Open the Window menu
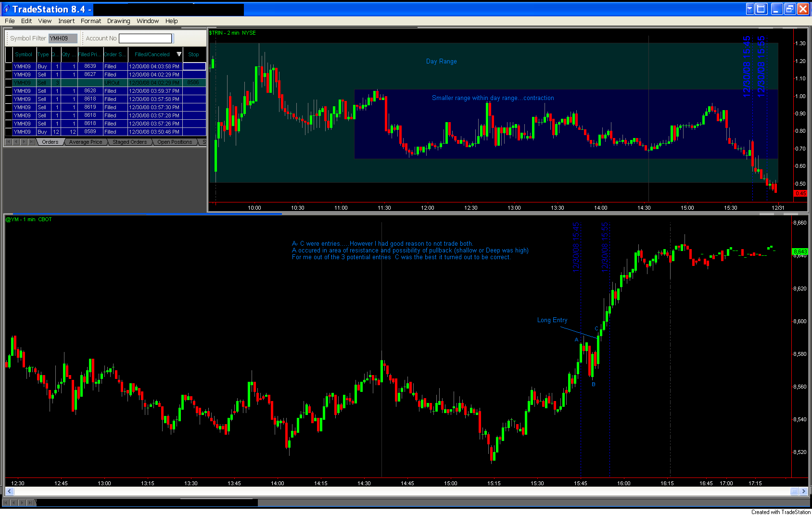 [x=148, y=21]
